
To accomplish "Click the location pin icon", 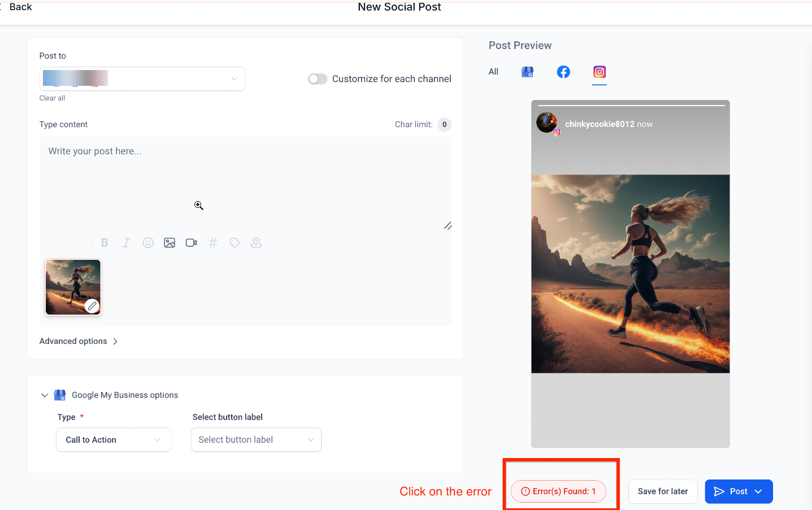I will click(x=257, y=242).
